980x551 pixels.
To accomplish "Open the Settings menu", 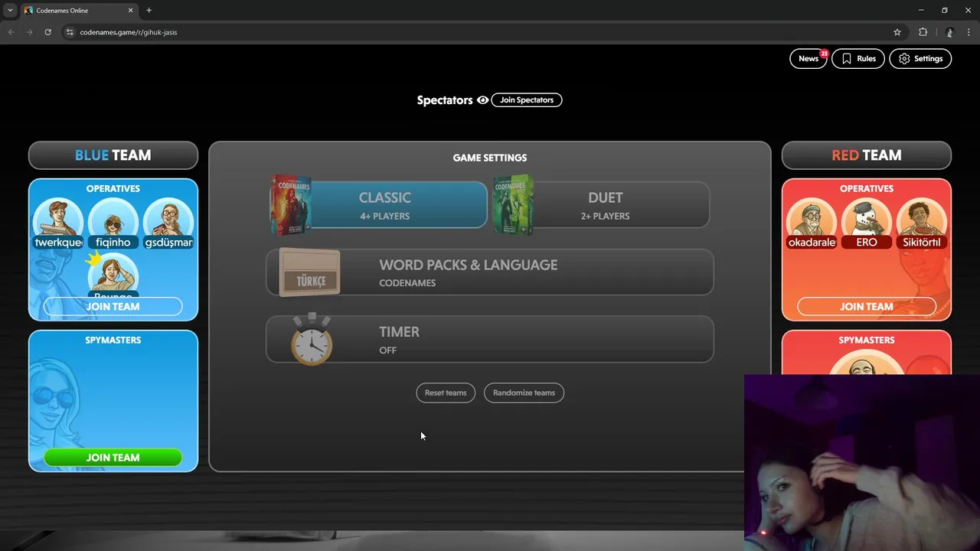I will pyautogui.click(x=920, y=59).
